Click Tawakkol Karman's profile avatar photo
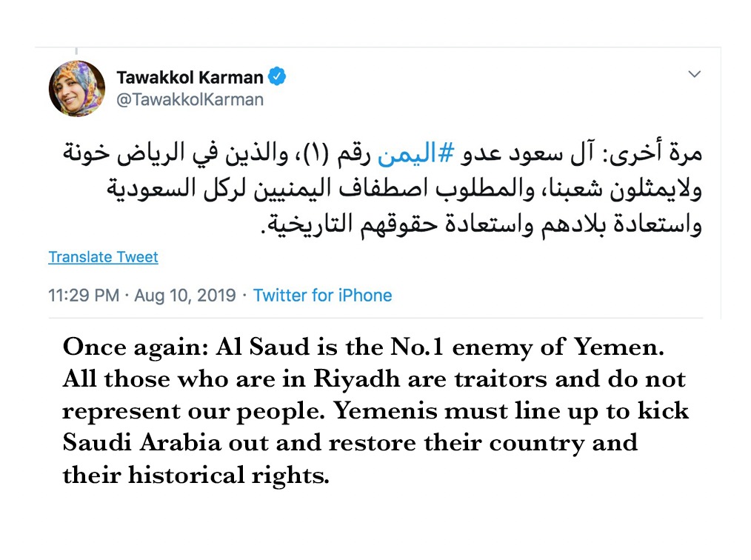The width and height of the screenshot is (751, 560). click(77, 88)
